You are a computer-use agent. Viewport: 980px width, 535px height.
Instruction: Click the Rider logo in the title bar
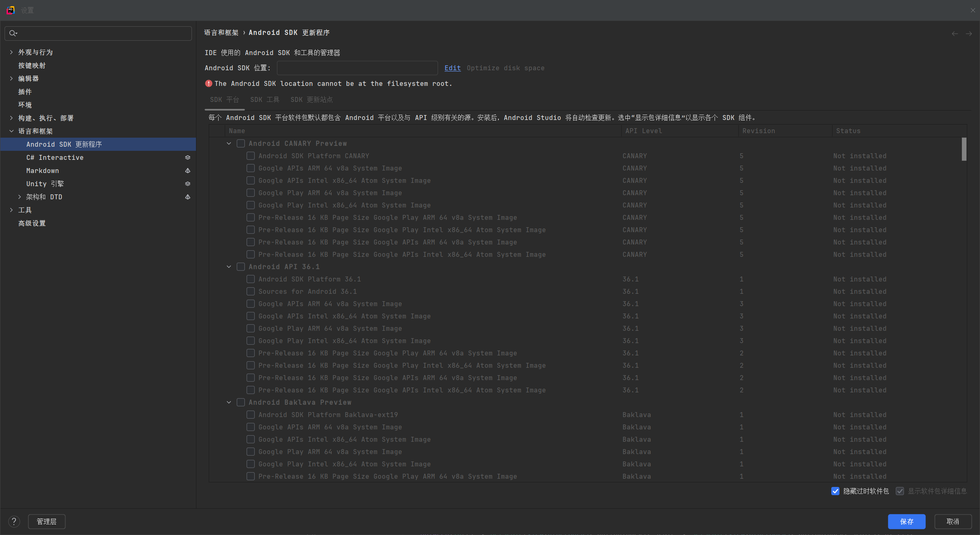tap(11, 10)
